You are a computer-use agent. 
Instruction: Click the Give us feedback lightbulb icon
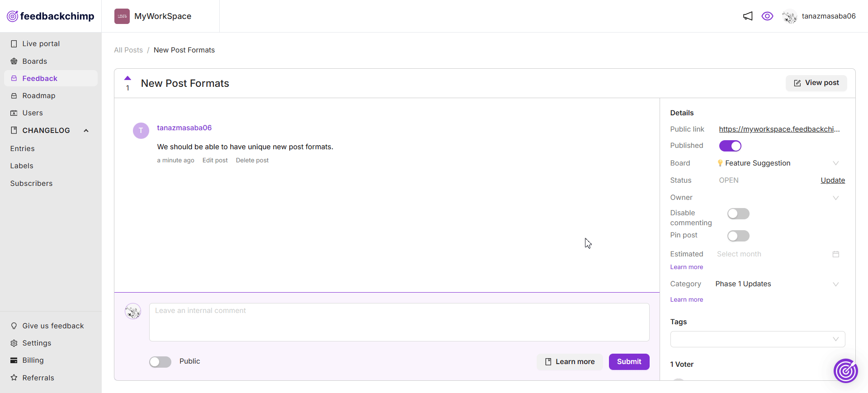coord(14,326)
